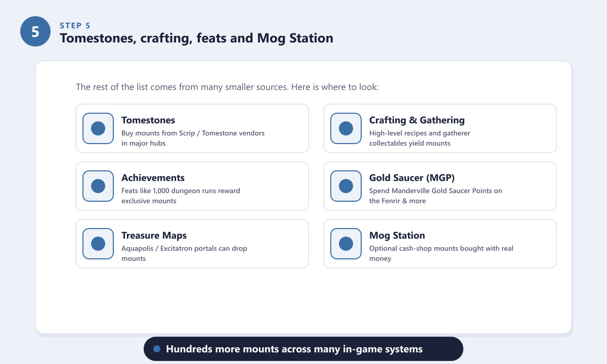Screen dimensions: 607x364
Task: Click 'Feats like 1,000 dungeon runs' description
Action: (181, 196)
